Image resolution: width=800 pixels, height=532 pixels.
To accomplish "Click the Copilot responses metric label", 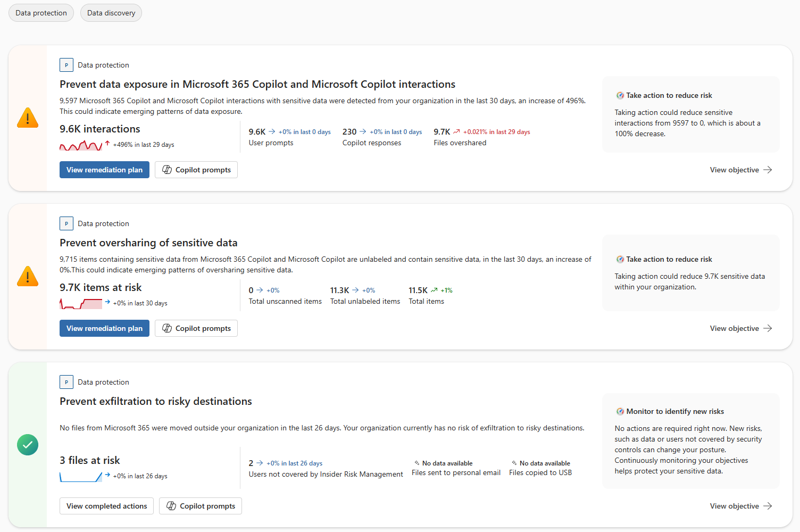I will (x=372, y=143).
